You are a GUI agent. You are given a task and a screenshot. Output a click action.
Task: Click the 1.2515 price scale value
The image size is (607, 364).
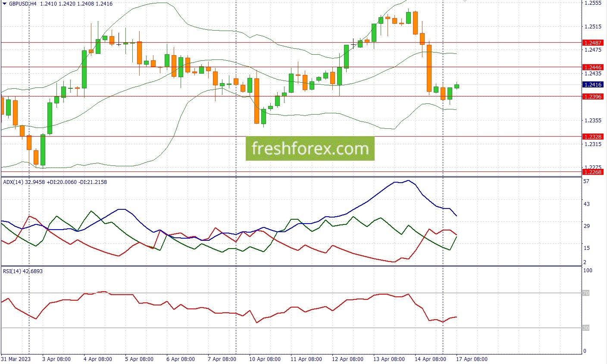tap(592, 27)
